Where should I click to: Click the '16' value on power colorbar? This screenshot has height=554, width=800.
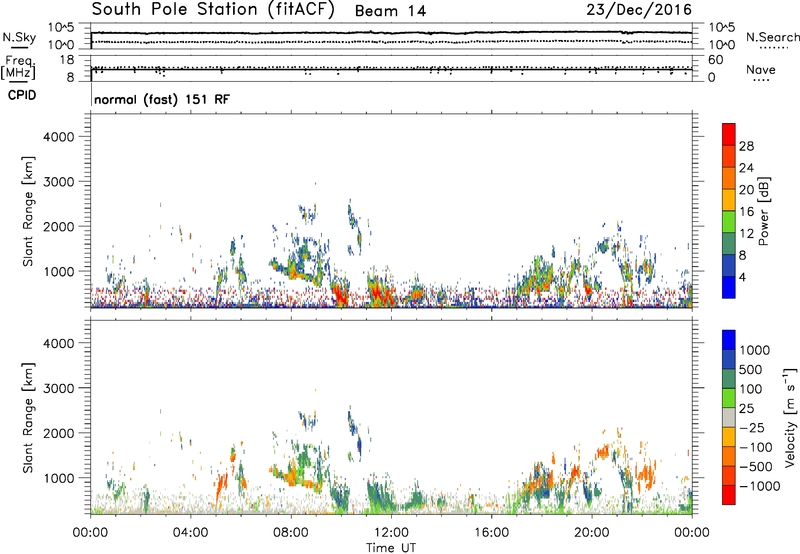click(746, 212)
